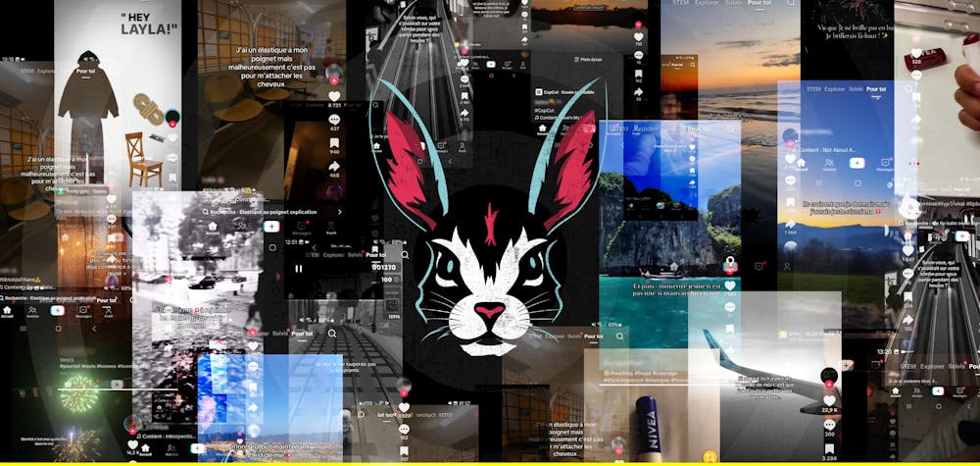Tap the Plein écran full screen button
This screenshot has height=466, width=980.
click(587, 60)
